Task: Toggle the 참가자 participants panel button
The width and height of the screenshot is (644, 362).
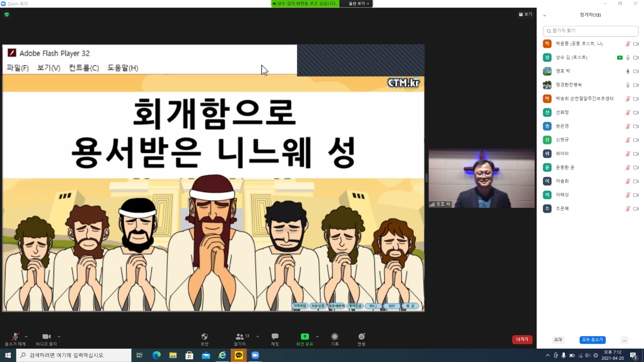Action: click(240, 339)
